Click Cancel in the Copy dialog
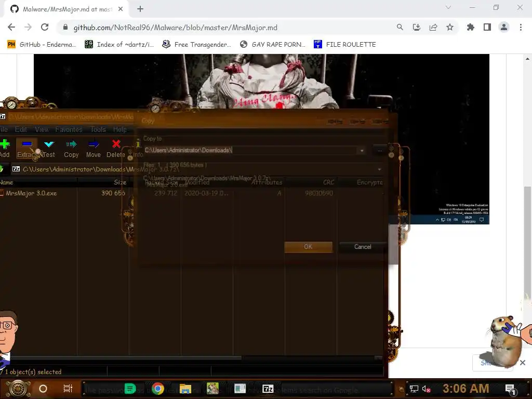This screenshot has width=532, height=399. pos(362,247)
